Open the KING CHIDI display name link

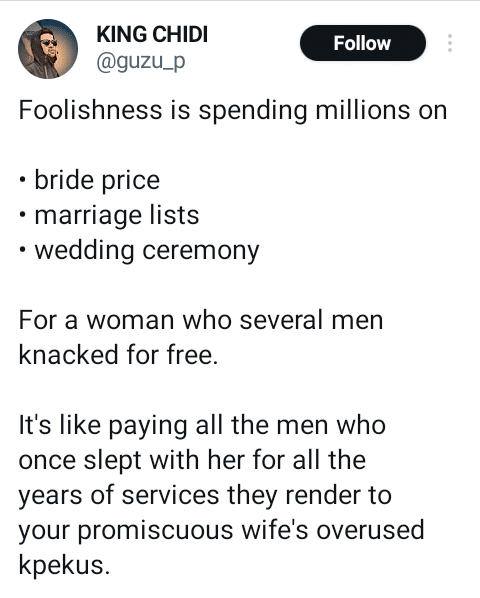152,34
